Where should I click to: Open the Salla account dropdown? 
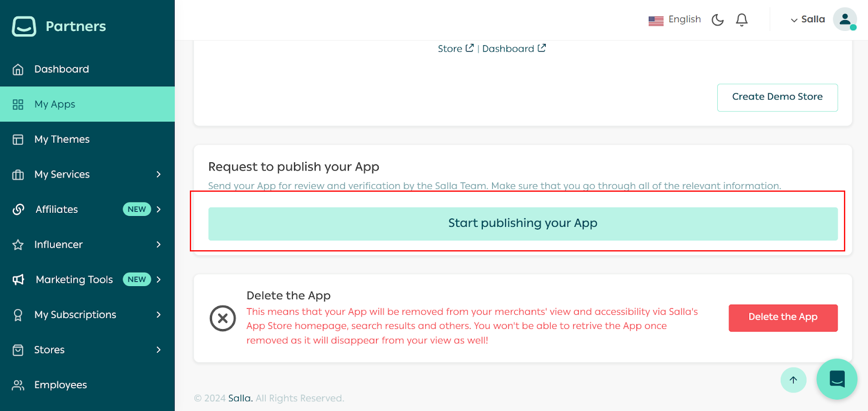807,20
